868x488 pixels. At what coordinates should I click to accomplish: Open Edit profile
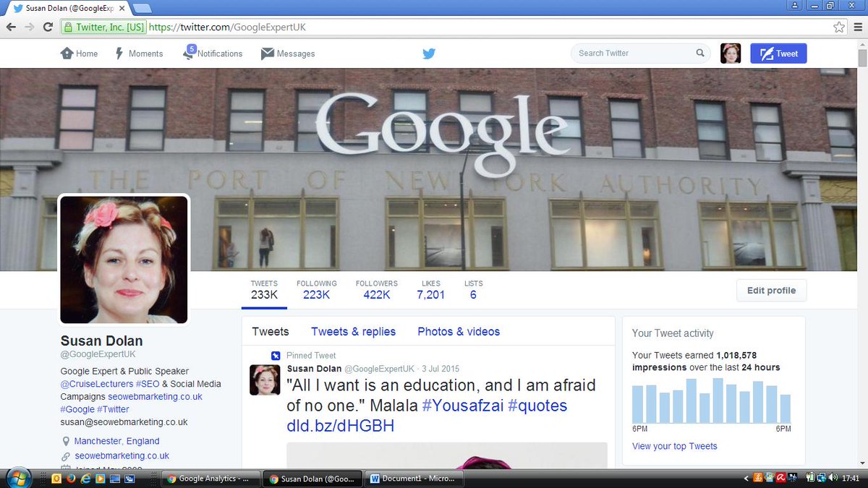pos(771,290)
